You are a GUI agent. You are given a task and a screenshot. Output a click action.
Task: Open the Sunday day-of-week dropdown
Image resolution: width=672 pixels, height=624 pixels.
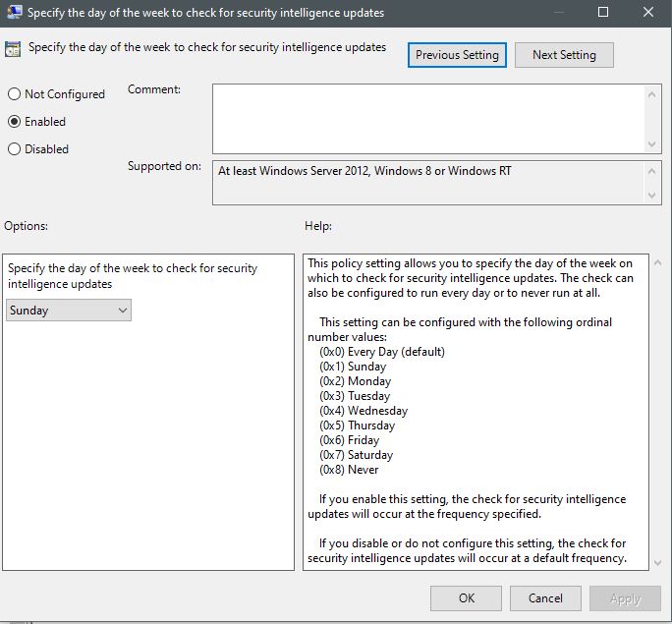pyautogui.click(x=69, y=311)
